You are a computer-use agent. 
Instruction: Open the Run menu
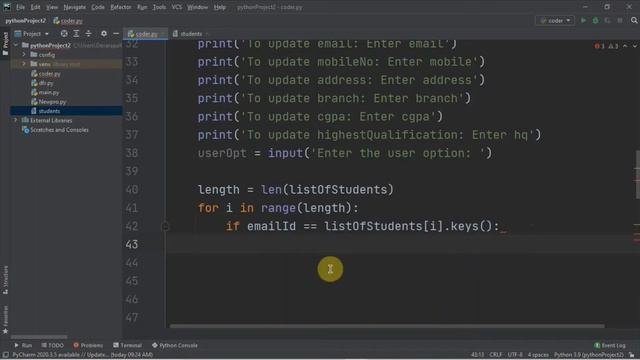(x=142, y=7)
